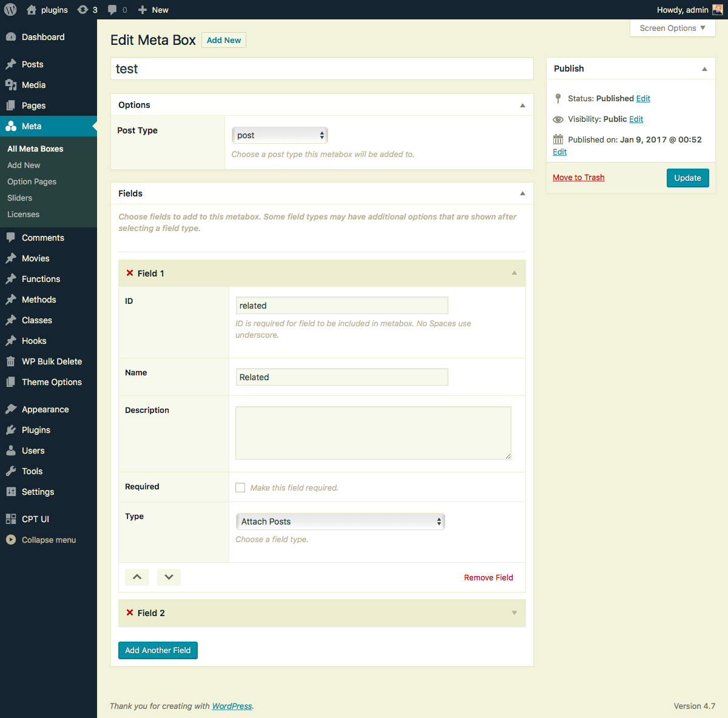Collapse the Publish box with its triangle

tap(704, 69)
